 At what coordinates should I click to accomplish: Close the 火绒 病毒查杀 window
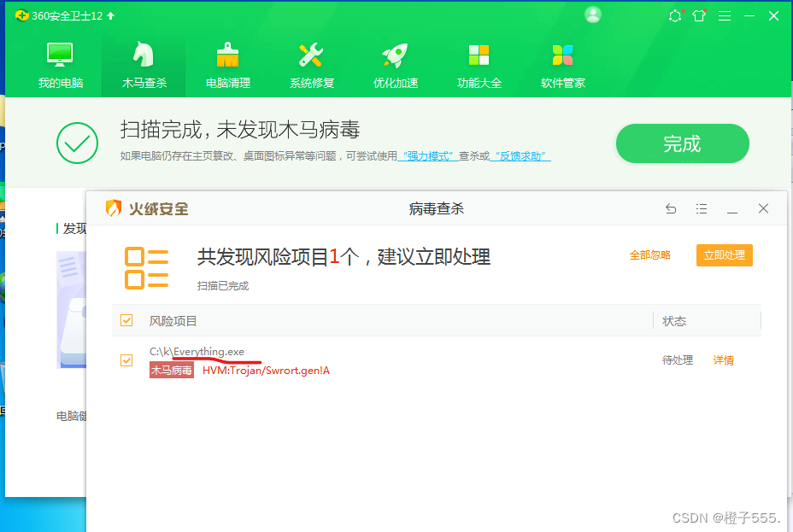pyautogui.click(x=763, y=208)
